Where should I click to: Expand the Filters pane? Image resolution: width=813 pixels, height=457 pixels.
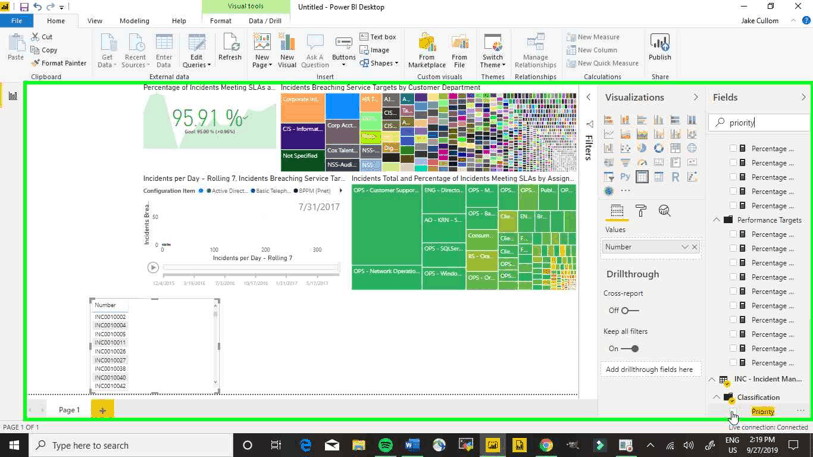pyautogui.click(x=588, y=98)
